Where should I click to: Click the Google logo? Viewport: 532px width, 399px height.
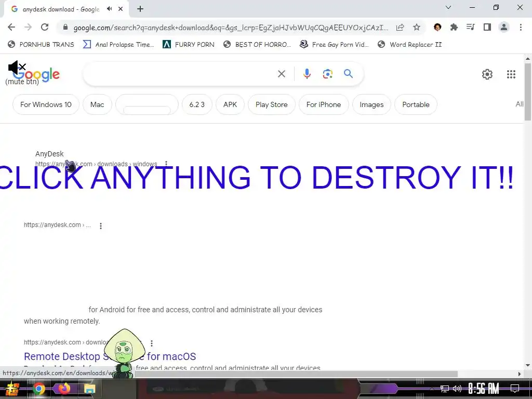(x=37, y=74)
